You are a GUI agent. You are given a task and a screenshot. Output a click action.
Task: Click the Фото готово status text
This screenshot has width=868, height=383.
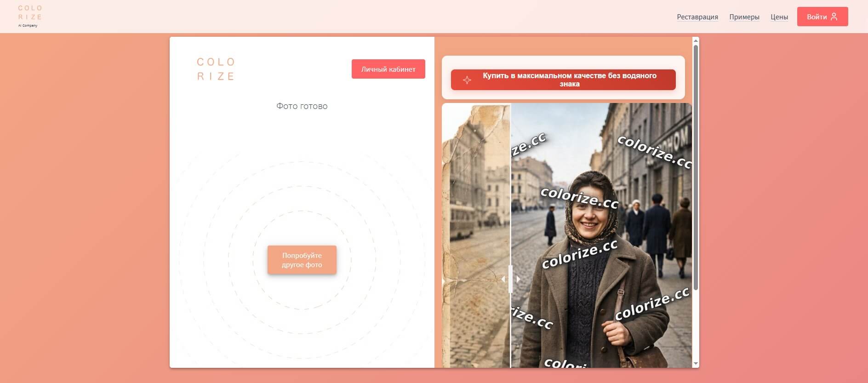click(302, 106)
